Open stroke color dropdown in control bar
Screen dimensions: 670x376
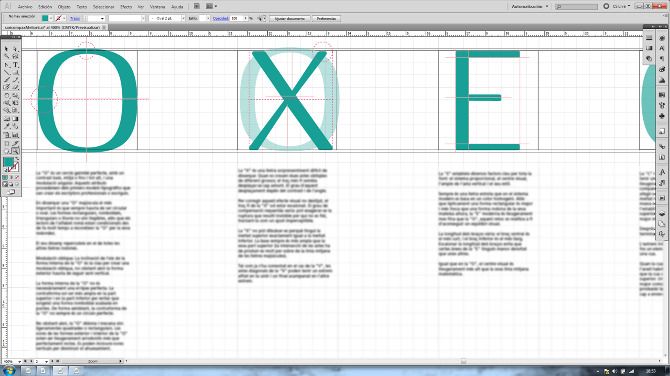(64, 18)
